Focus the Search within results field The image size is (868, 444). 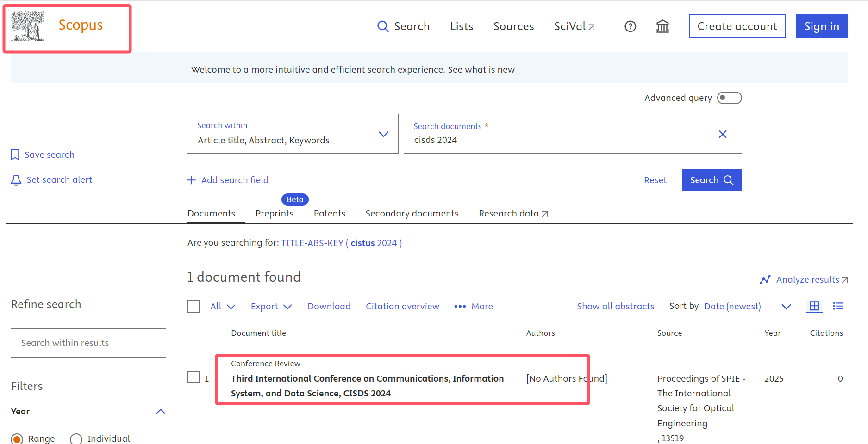[x=88, y=343]
